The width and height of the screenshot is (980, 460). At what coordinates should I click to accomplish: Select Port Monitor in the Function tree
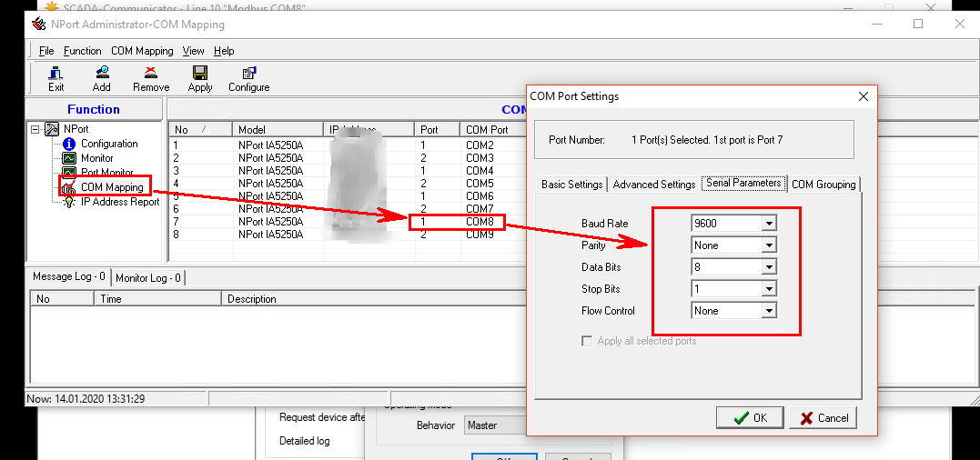(106, 172)
